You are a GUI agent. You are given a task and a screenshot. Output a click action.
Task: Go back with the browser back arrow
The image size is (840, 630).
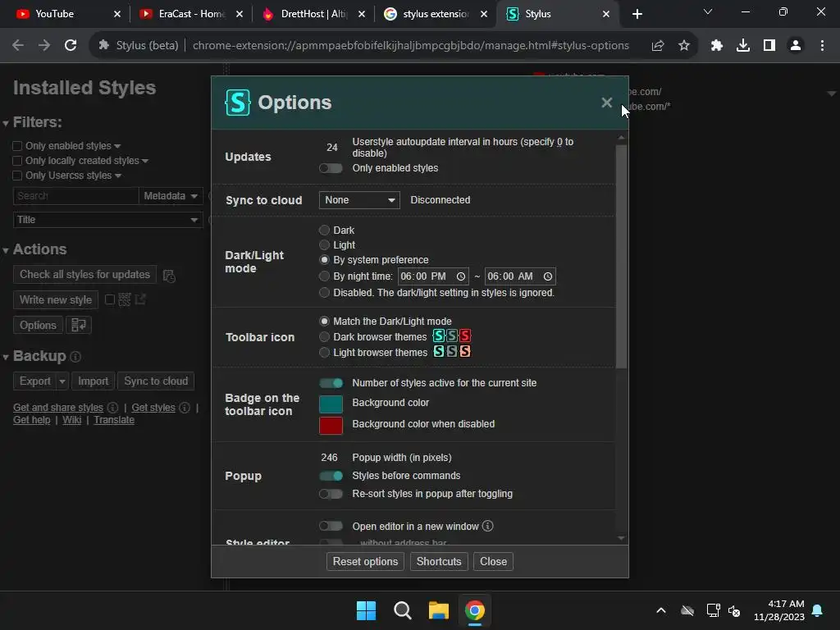18,46
